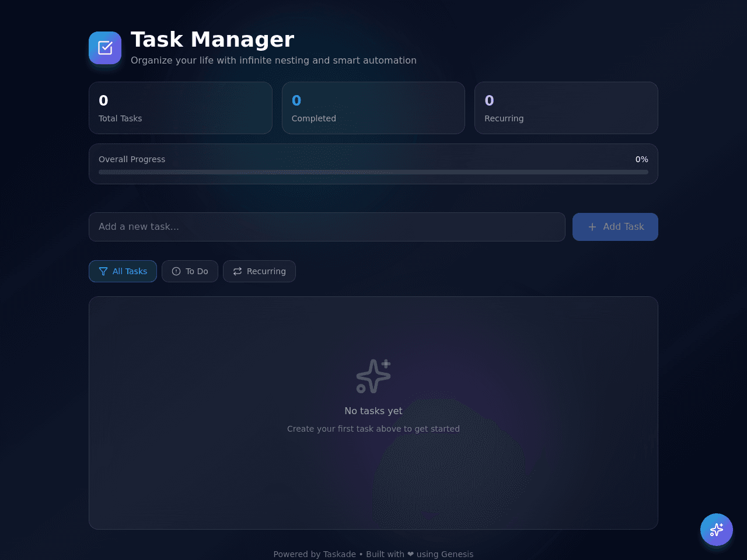
Task: Focus the Add a new task input
Action: [327, 227]
